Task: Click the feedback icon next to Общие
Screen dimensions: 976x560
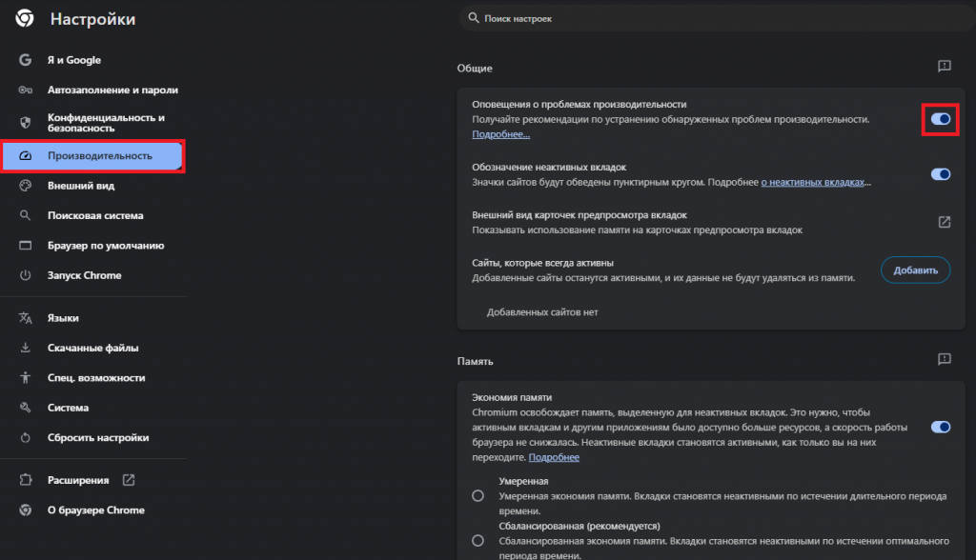Action: 943,67
